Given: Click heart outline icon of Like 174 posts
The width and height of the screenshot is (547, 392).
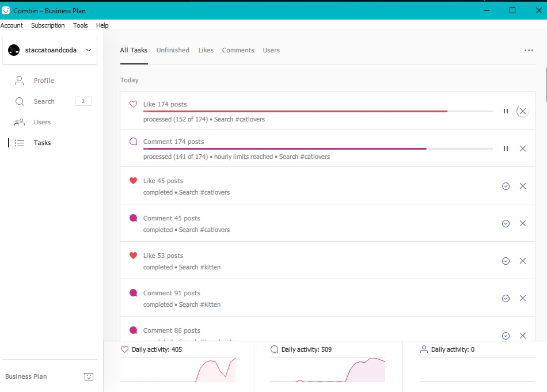Looking at the screenshot, I should [133, 104].
